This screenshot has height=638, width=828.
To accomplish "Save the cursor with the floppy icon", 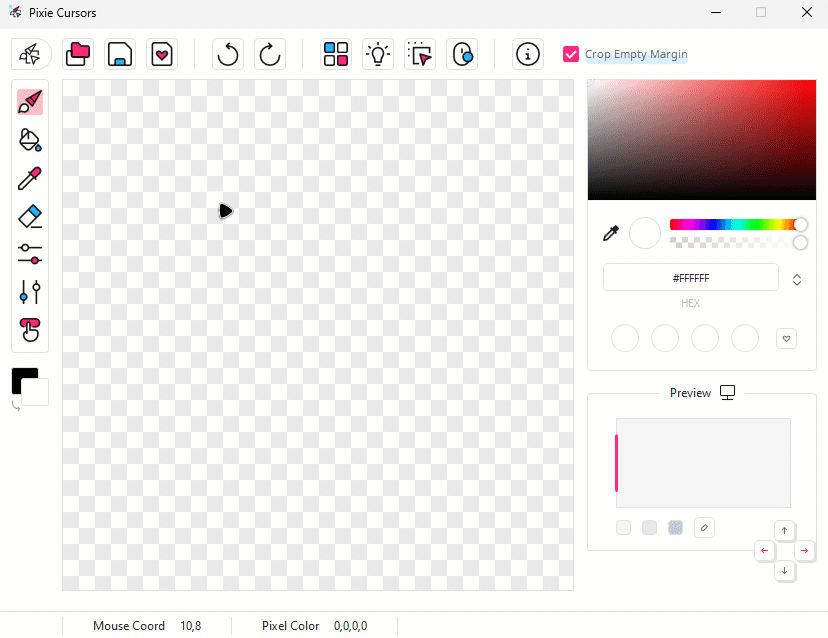I will click(120, 54).
